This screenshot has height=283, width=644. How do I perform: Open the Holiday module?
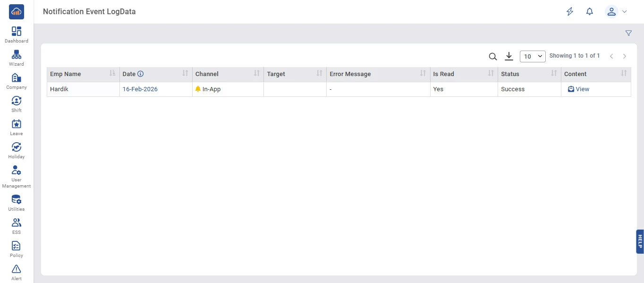tap(17, 150)
